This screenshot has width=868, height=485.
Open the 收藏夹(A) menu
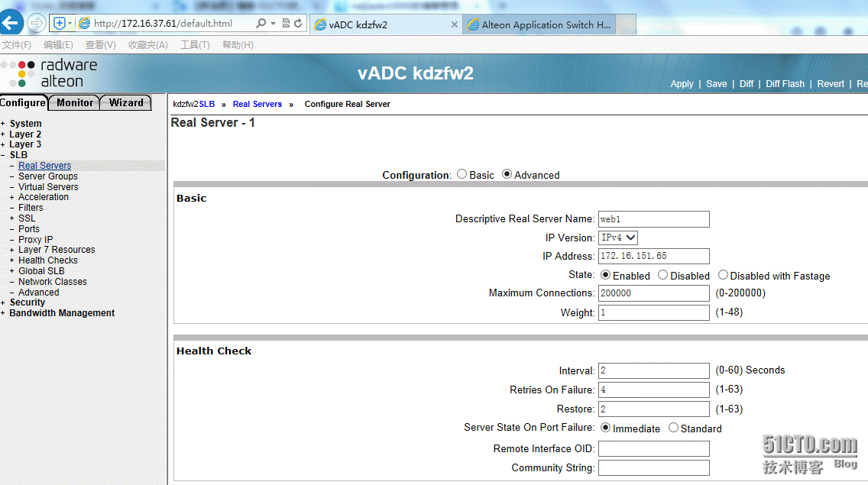coord(147,45)
